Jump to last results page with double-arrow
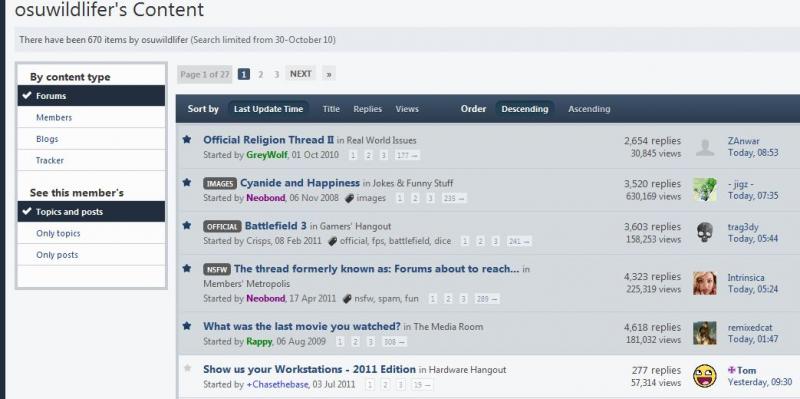800x399 pixels. [x=329, y=74]
